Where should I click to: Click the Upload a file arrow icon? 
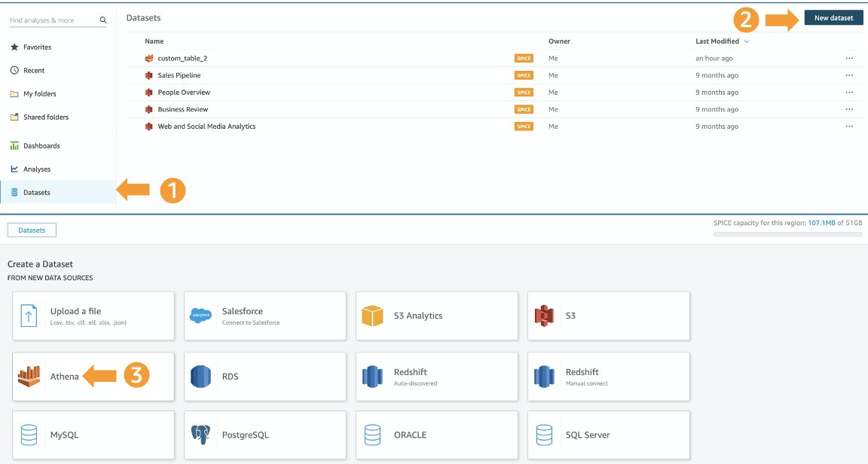(29, 316)
